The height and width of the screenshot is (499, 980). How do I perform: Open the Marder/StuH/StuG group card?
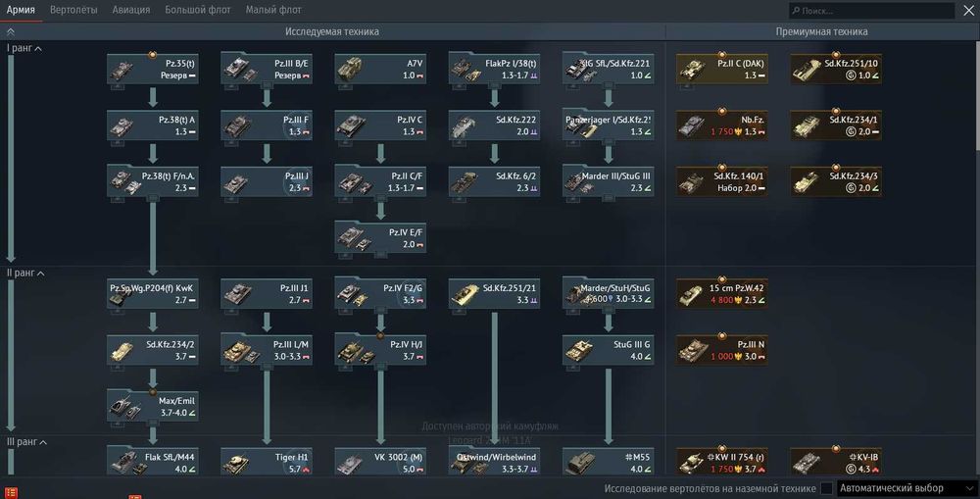609,294
